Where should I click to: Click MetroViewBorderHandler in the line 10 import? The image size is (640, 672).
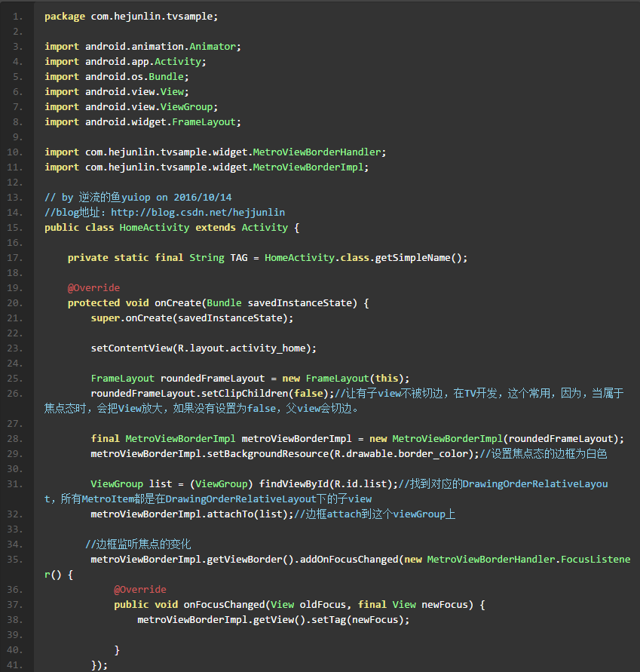point(317,152)
